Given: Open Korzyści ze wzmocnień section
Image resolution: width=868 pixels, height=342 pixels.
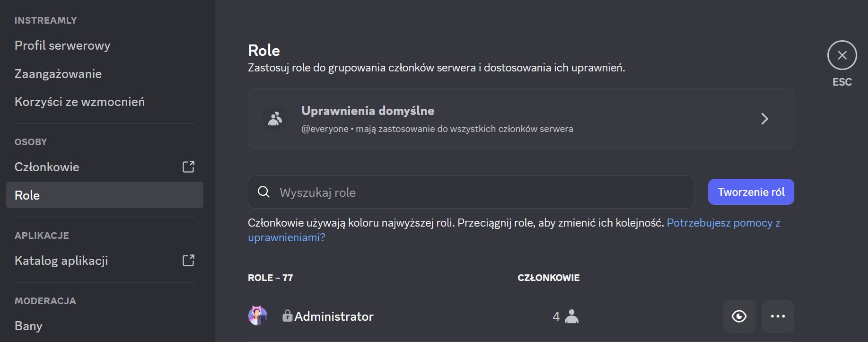Looking at the screenshot, I should 79,101.
